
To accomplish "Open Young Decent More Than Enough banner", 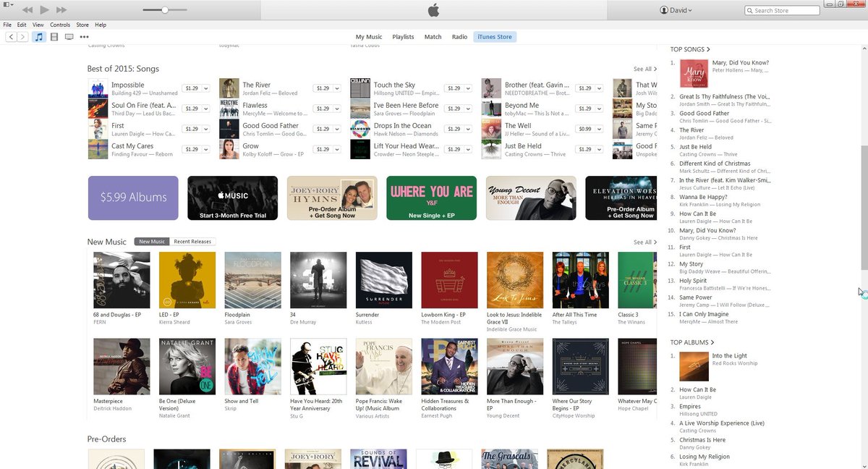I will click(x=531, y=198).
